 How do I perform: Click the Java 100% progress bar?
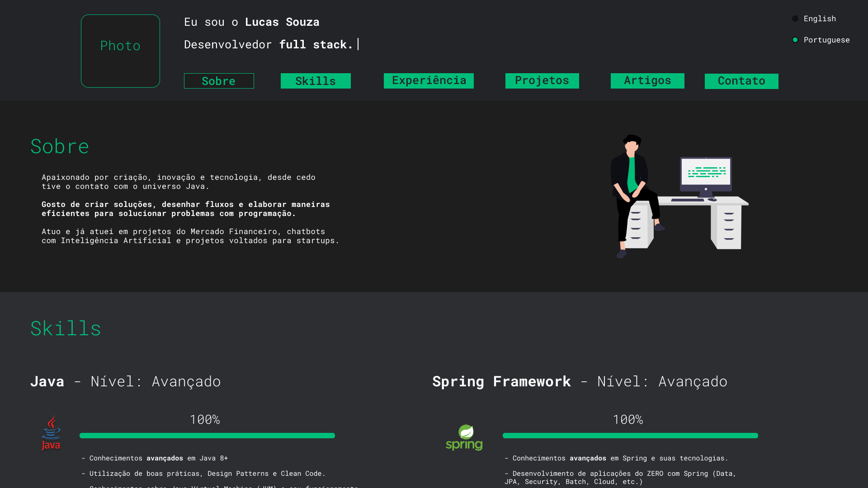207,436
